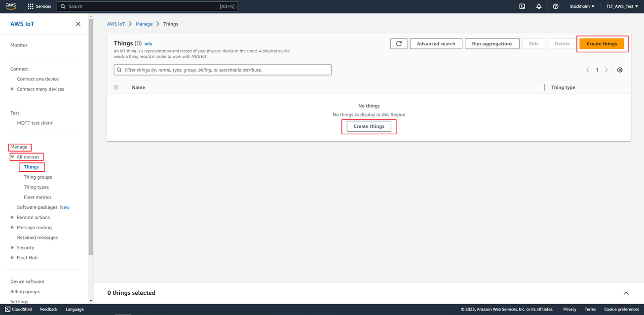Open the help question mark icon

pyautogui.click(x=556, y=6)
